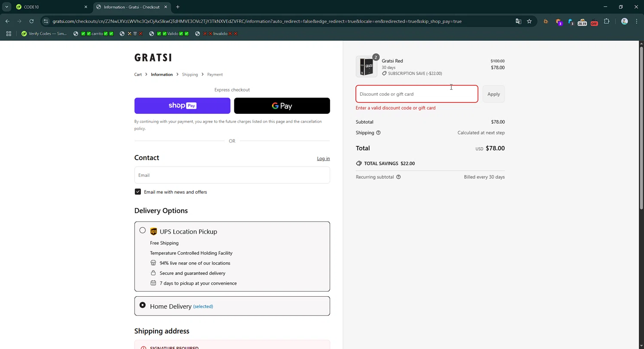644x349 pixels.
Task: Open the brown cookie extension
Action: click(546, 21)
